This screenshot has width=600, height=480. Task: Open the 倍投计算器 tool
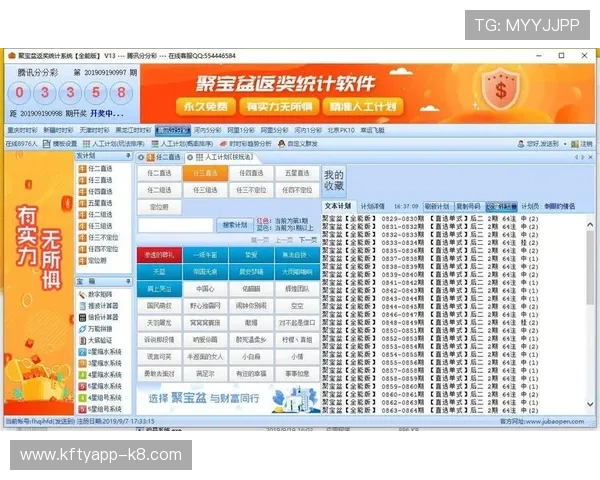pos(100,317)
